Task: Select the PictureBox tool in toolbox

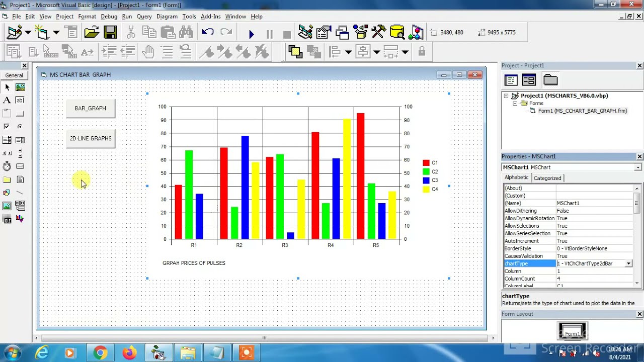Action: [20, 87]
